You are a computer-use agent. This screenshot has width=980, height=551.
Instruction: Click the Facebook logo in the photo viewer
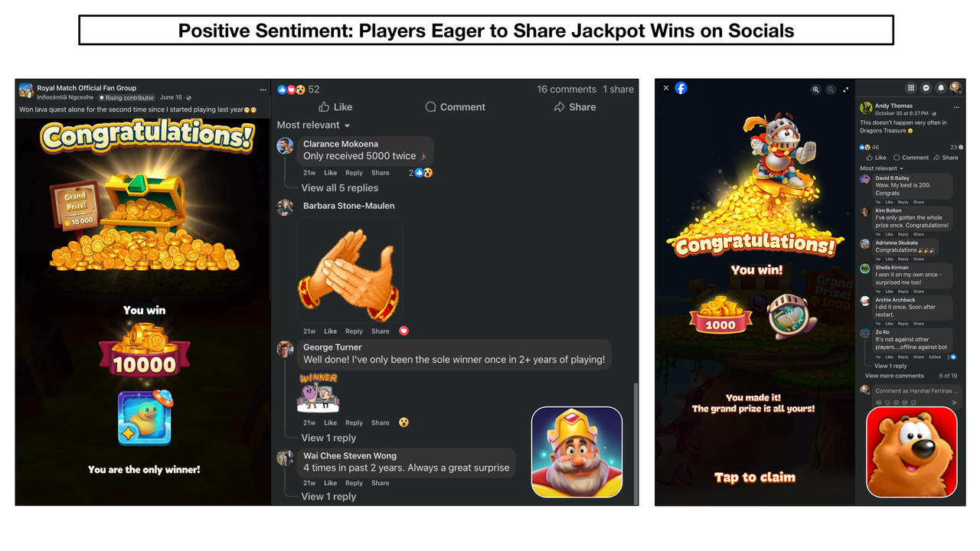[x=681, y=88]
